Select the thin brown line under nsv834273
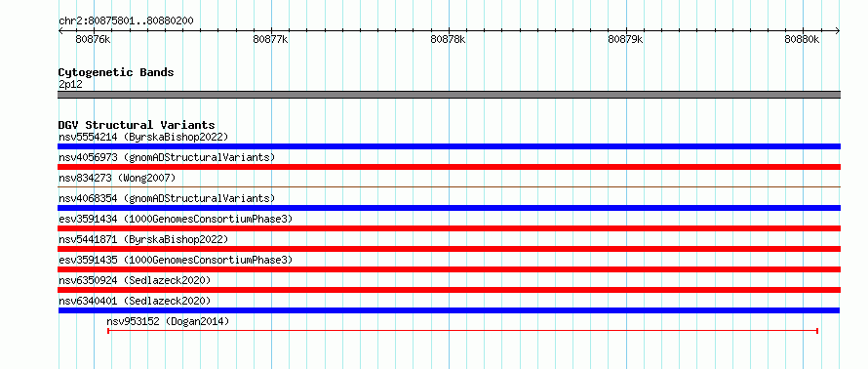This screenshot has width=868, height=369. coord(449,186)
